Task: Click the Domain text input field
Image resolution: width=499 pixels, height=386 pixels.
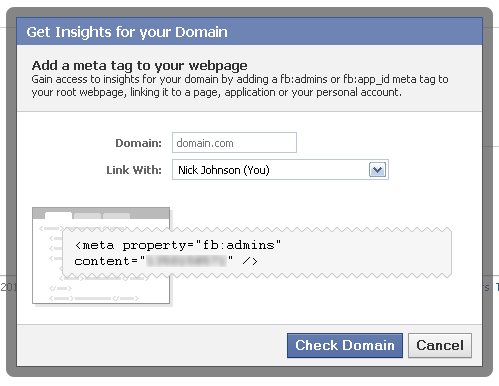Action: point(234,143)
